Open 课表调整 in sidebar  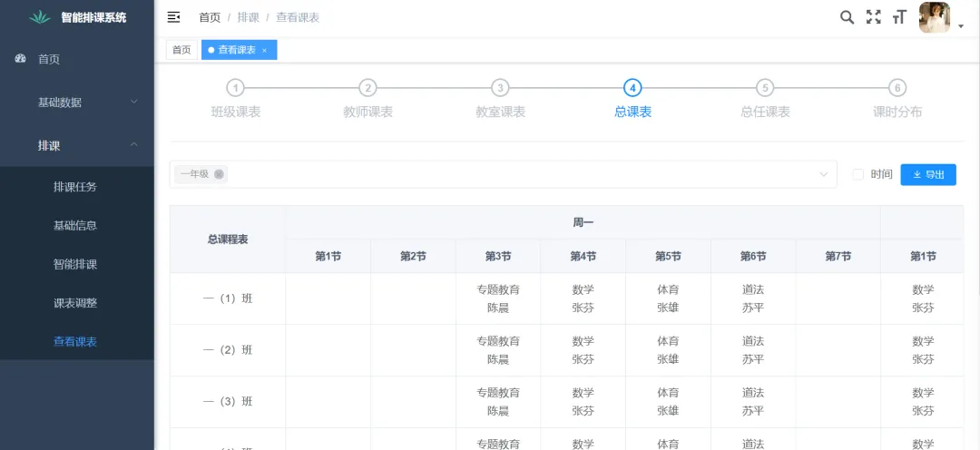(75, 303)
